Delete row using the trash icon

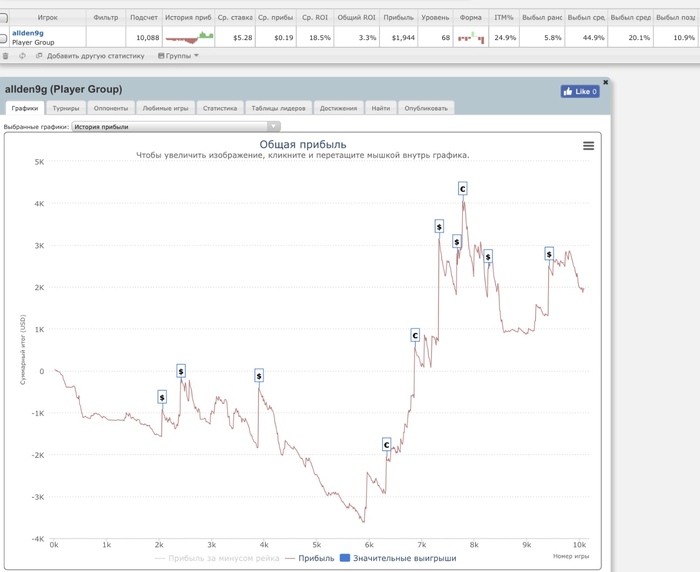tap(6, 56)
